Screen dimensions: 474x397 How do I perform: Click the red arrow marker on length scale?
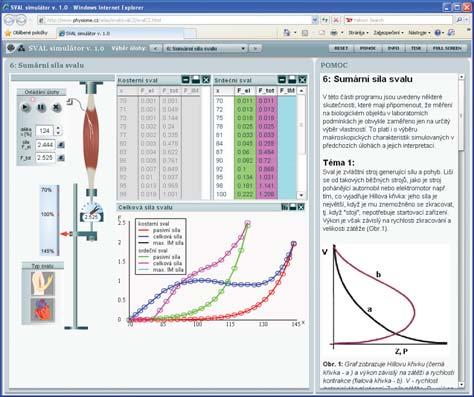pyautogui.click(x=67, y=234)
